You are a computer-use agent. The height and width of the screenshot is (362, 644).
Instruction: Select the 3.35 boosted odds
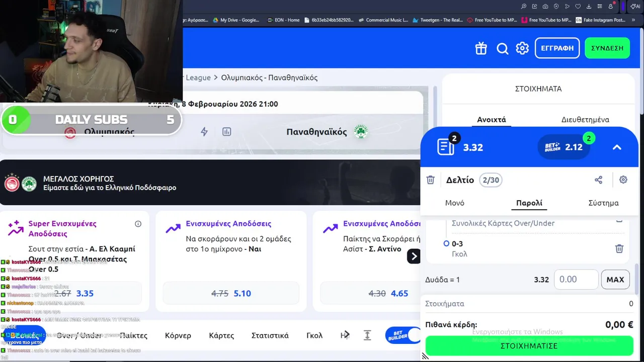[x=85, y=293]
